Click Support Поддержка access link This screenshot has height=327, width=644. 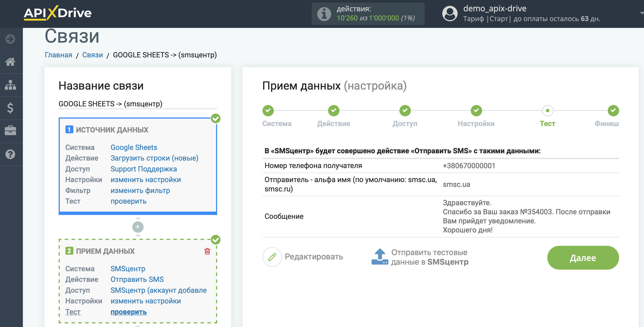click(x=144, y=169)
